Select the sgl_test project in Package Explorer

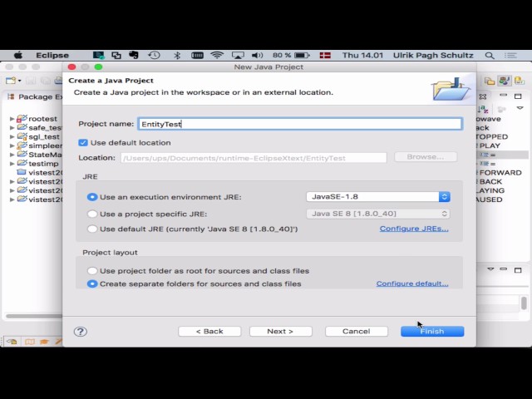click(38, 136)
